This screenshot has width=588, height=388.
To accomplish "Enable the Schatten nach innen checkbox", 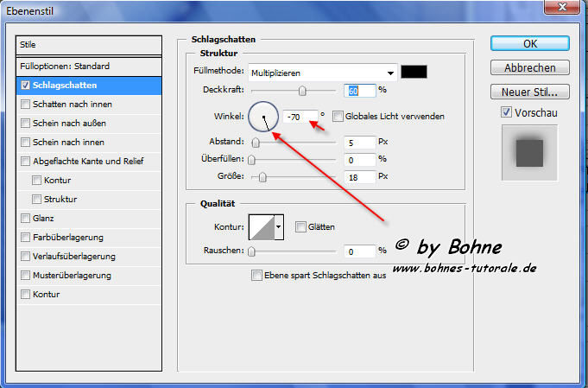I will point(26,104).
